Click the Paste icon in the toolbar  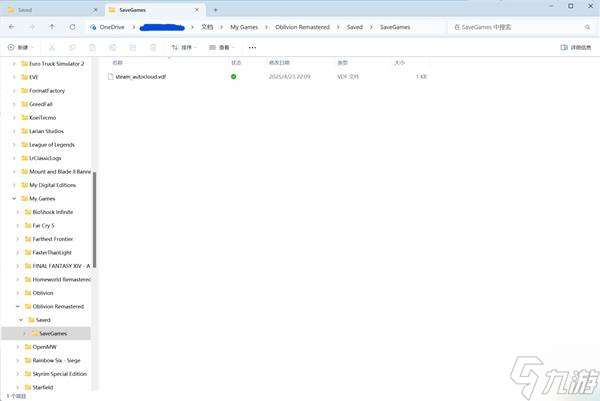tap(92, 47)
